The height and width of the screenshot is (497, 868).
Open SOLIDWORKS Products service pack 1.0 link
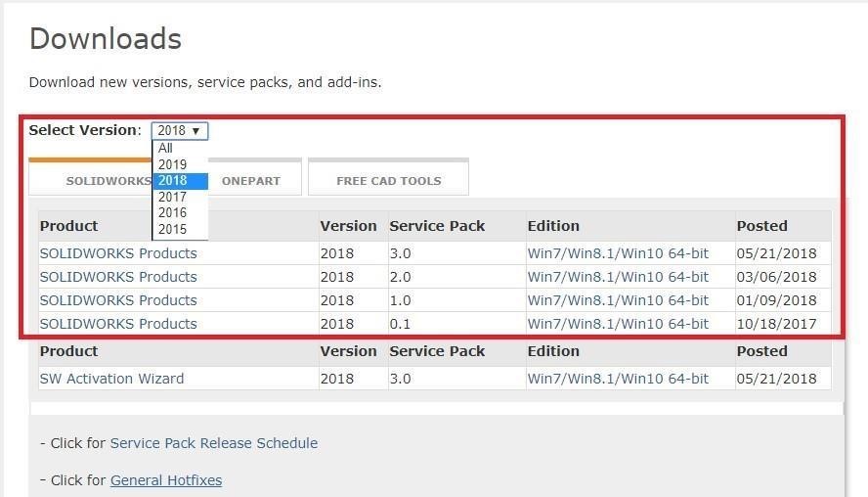pyautogui.click(x=118, y=300)
